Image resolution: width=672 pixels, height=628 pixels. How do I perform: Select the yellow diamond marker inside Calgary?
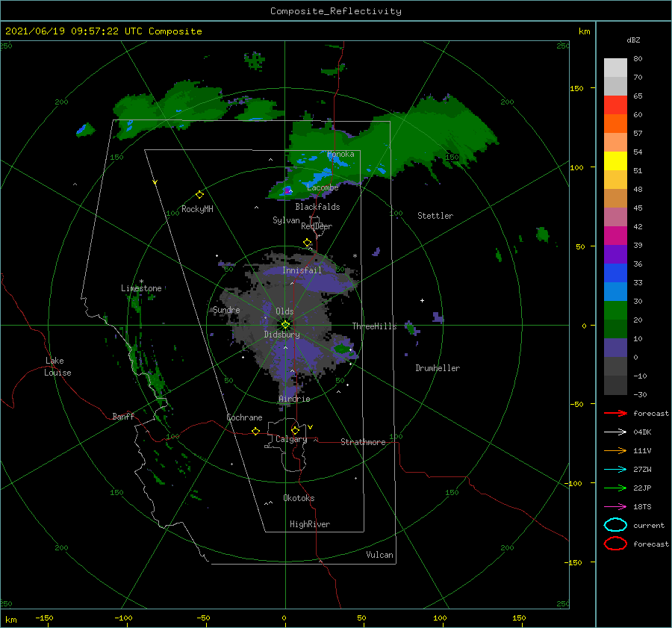click(295, 430)
